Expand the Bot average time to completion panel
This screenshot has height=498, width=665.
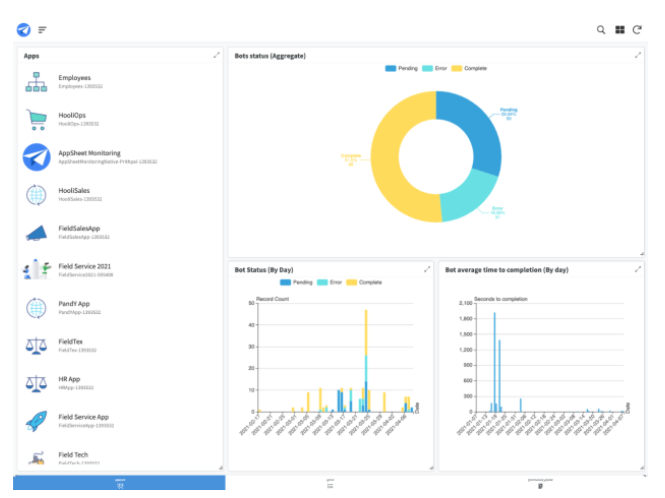[x=637, y=269]
